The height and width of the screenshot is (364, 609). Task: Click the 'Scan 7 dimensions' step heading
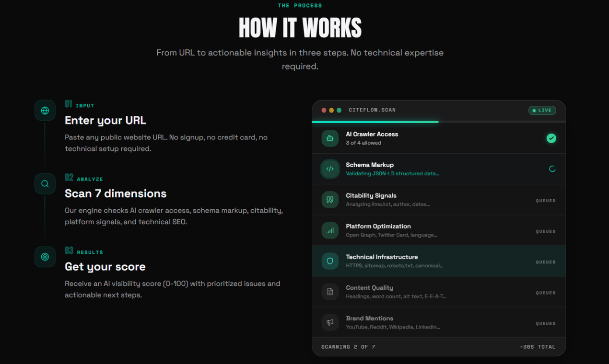tap(116, 193)
